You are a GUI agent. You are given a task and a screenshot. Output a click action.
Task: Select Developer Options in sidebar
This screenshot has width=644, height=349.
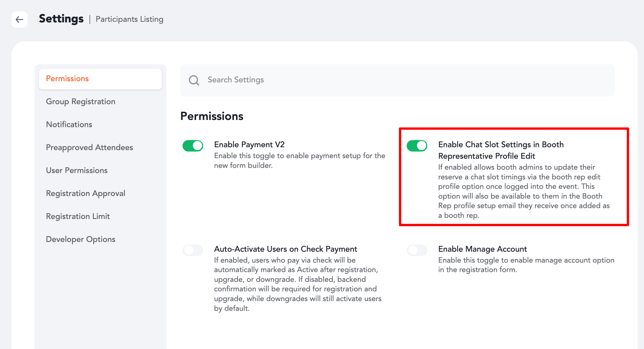coord(81,239)
